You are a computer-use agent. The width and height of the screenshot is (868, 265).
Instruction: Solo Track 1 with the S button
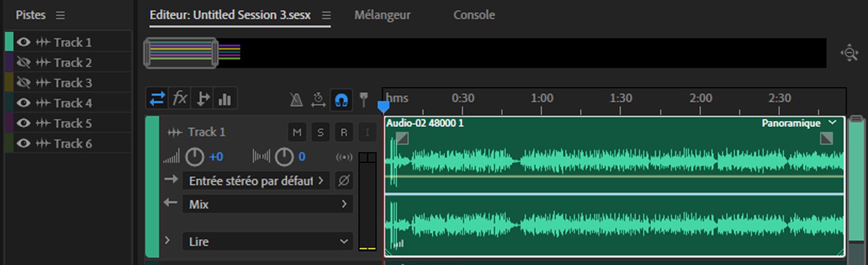click(x=320, y=132)
